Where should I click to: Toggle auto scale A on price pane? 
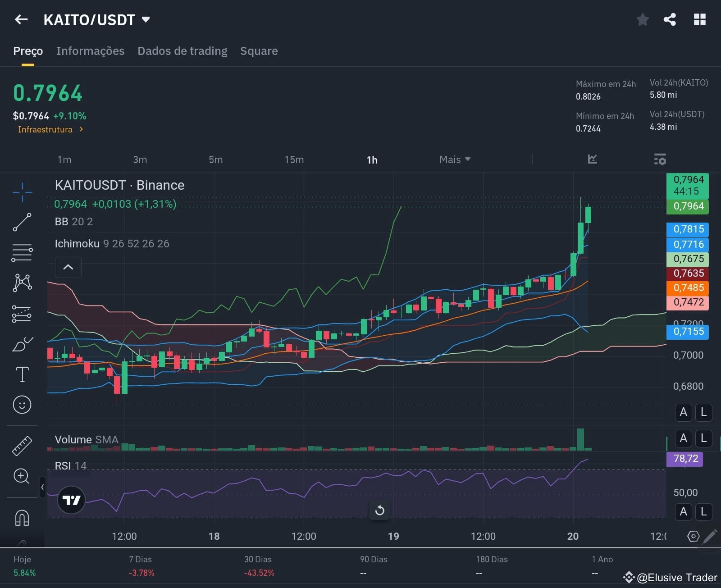pos(684,412)
